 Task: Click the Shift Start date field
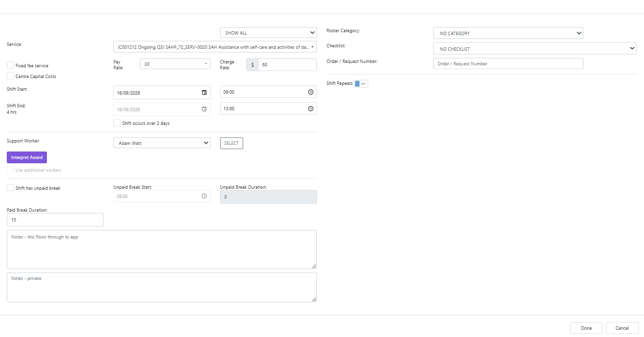coord(162,93)
